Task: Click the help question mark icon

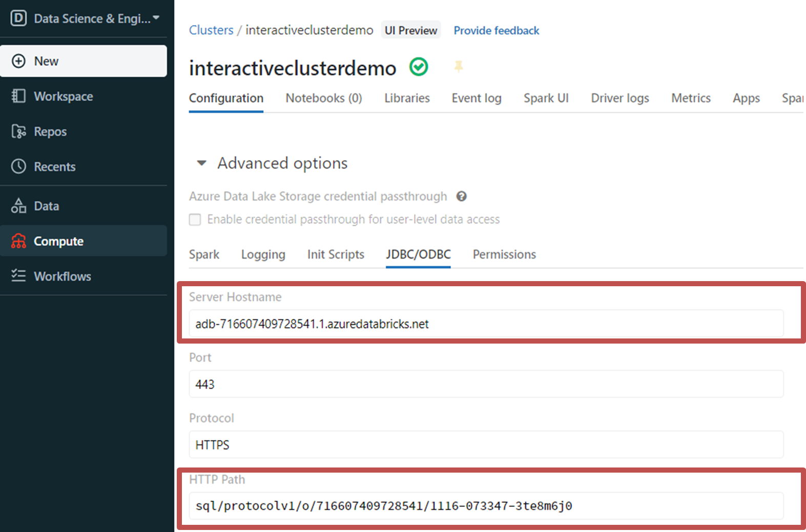Action: (x=462, y=196)
